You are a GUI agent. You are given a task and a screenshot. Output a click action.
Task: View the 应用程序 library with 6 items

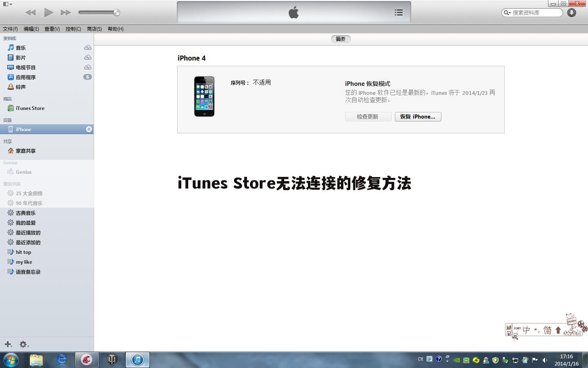pyautogui.click(x=25, y=77)
